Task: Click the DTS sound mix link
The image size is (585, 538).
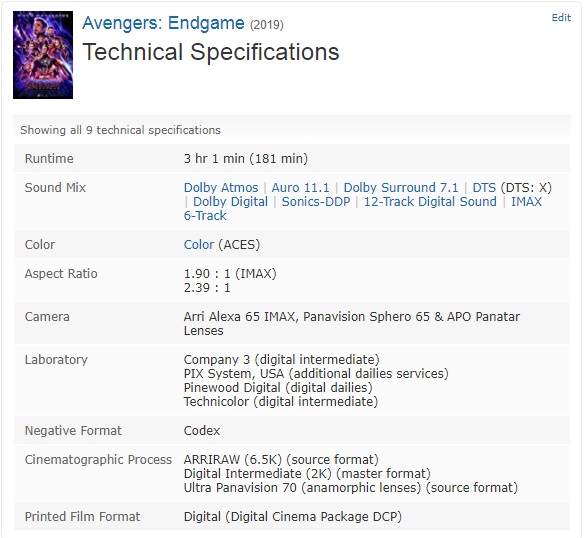Action: (x=484, y=187)
